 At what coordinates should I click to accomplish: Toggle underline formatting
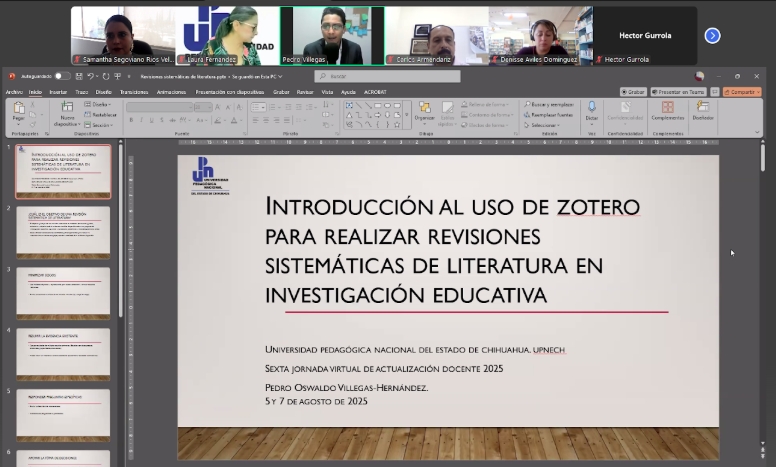tap(151, 120)
